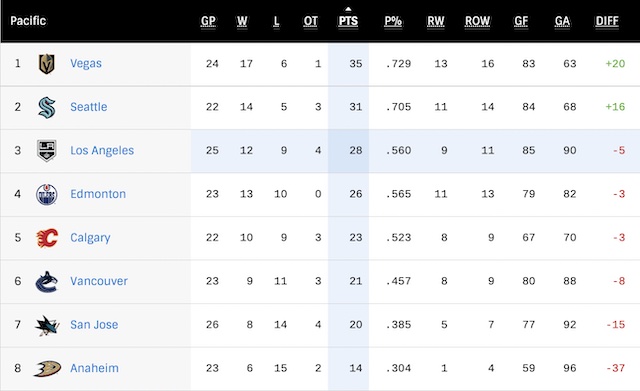This screenshot has width=640, height=391.
Task: Open the Vegas team link
Action: tap(86, 64)
